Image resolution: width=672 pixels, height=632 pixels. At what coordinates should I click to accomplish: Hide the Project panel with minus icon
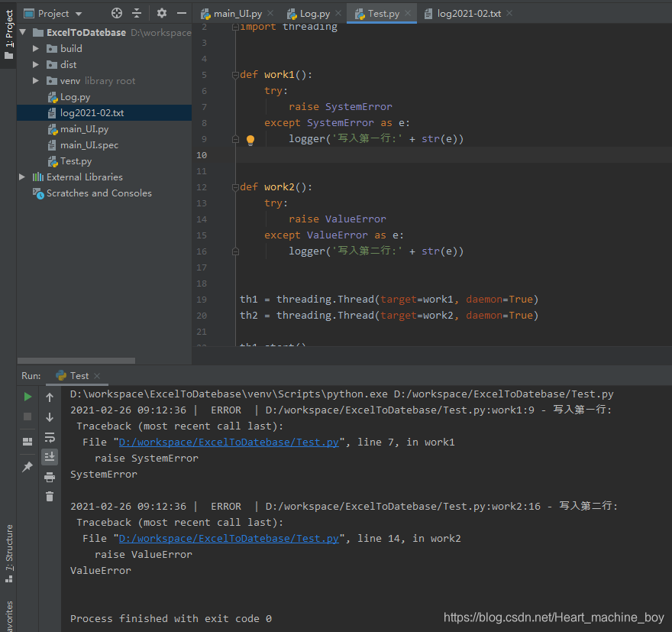[182, 13]
